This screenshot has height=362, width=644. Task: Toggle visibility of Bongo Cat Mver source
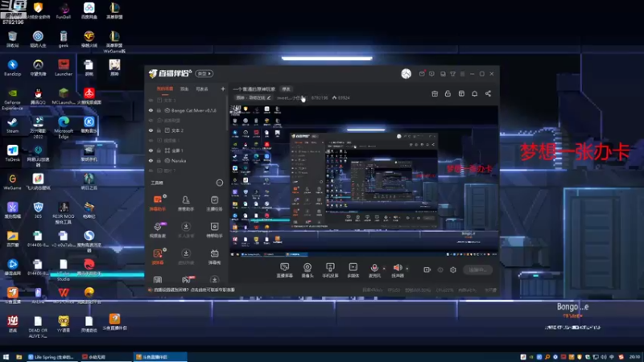point(151,110)
